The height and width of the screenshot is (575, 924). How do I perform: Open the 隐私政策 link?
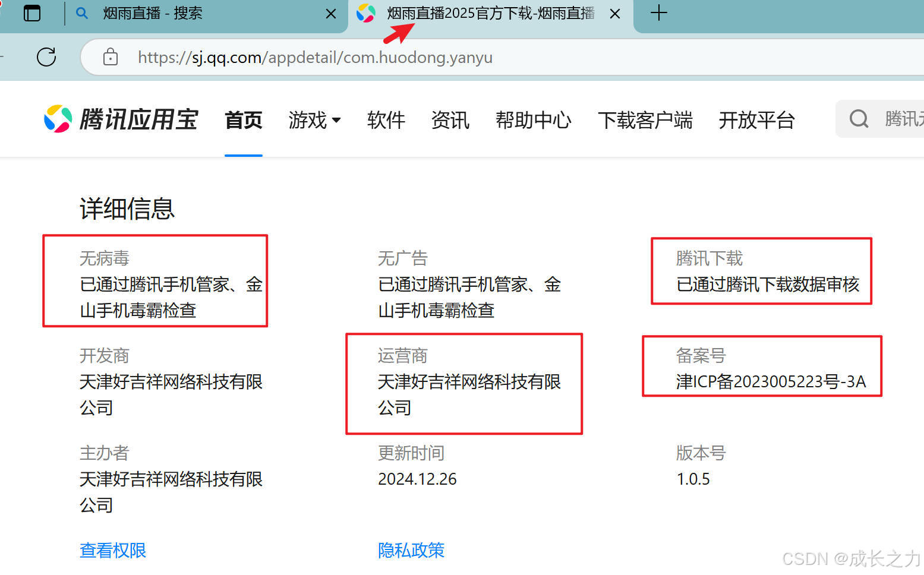click(x=411, y=550)
